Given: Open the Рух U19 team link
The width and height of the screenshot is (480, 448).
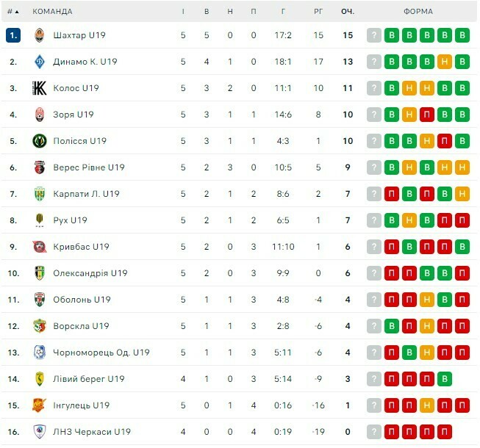Looking at the screenshot, I should tap(70, 220).
